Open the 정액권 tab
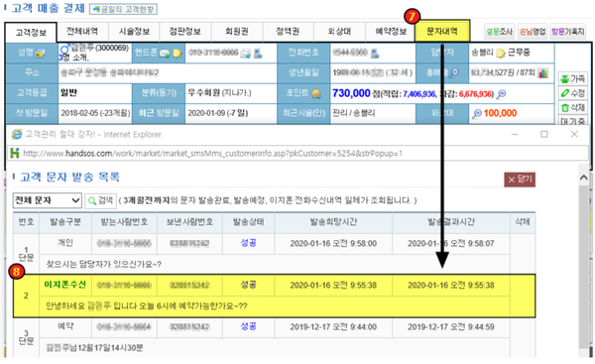 288,32
